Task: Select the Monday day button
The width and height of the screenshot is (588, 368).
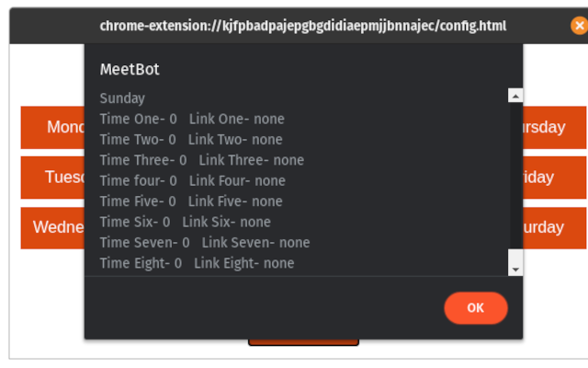Action: tap(52, 127)
